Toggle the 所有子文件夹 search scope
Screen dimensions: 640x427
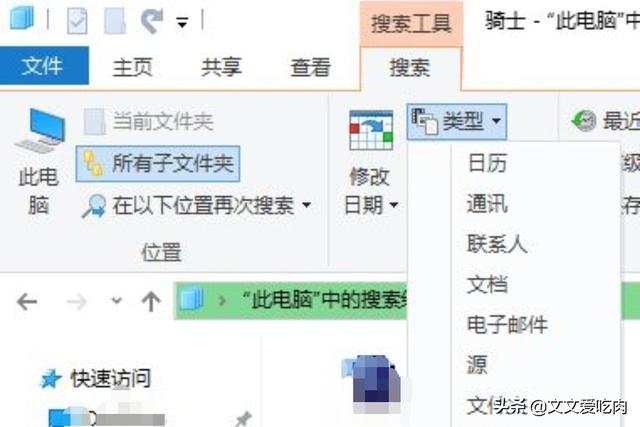158,164
